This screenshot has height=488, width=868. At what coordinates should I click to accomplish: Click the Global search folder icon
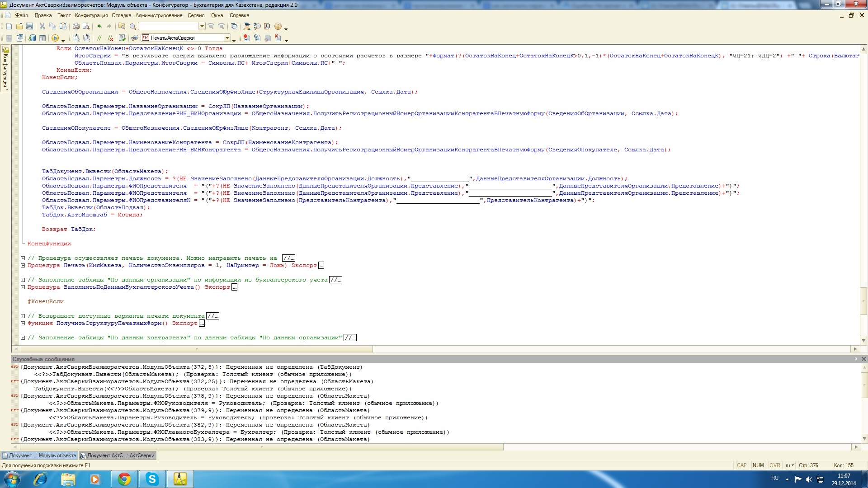(122, 26)
